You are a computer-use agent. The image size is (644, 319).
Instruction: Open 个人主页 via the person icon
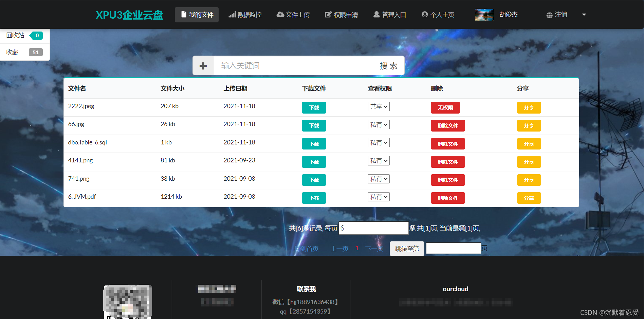(424, 15)
